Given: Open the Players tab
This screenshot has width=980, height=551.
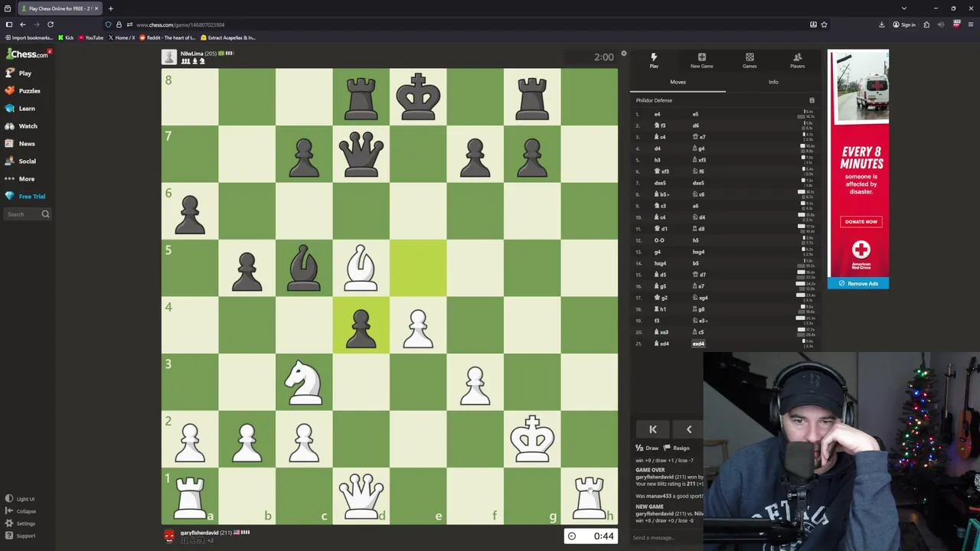Looking at the screenshot, I should 797,60.
